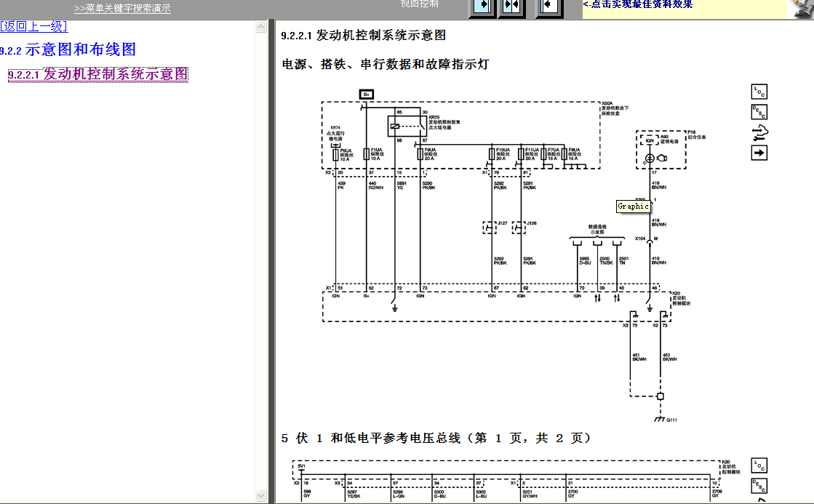Screen dimensions: 814x504
Task: Open the menu keyword search demo link
Action: pos(122,8)
